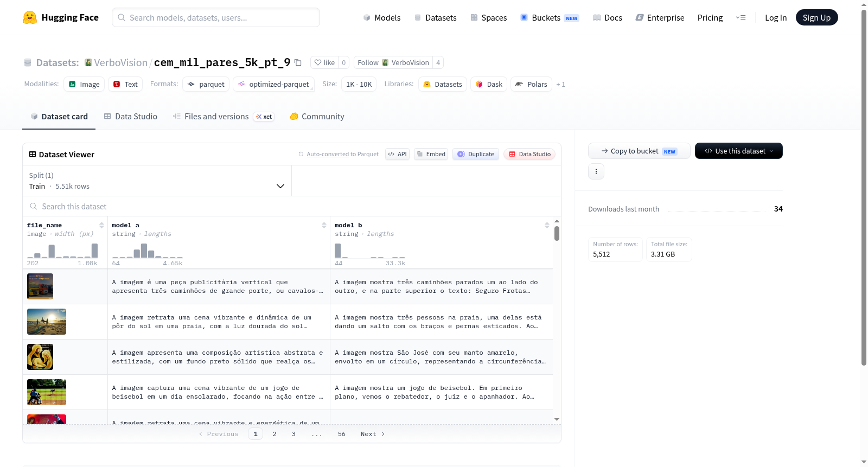This screenshot has width=868, height=467.
Task: Expand the Split Train dropdown
Action: click(x=157, y=181)
